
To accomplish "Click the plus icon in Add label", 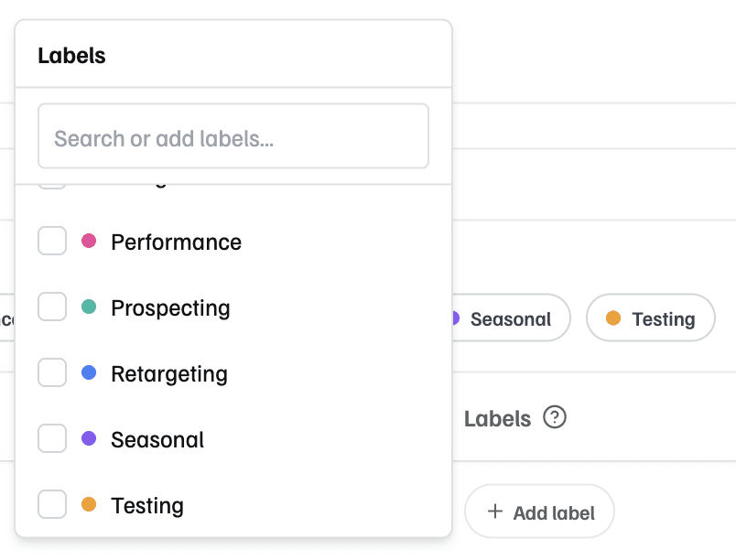I will (x=495, y=512).
